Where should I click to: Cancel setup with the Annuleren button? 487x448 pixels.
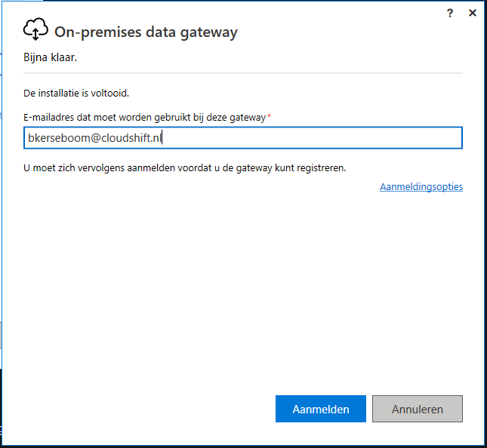pos(418,409)
